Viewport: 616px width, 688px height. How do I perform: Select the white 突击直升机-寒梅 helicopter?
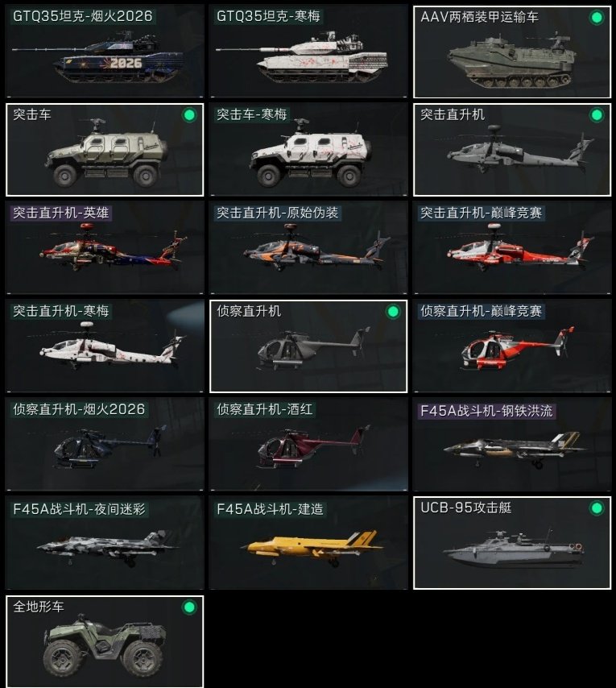(x=105, y=346)
